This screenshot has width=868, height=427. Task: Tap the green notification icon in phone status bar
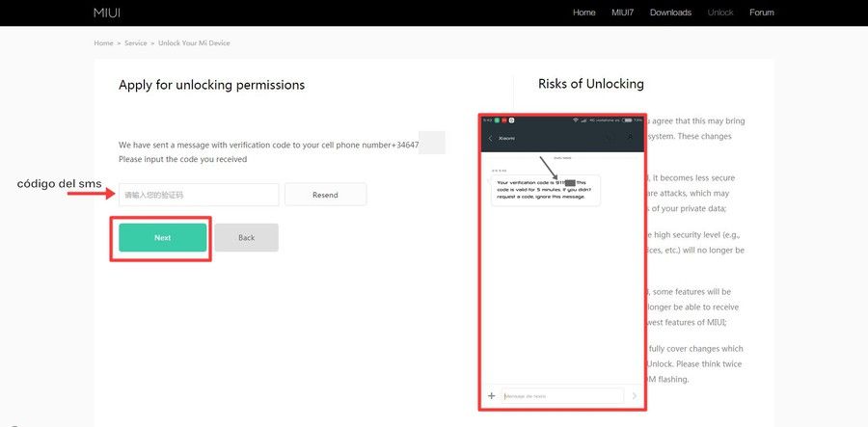pos(497,120)
